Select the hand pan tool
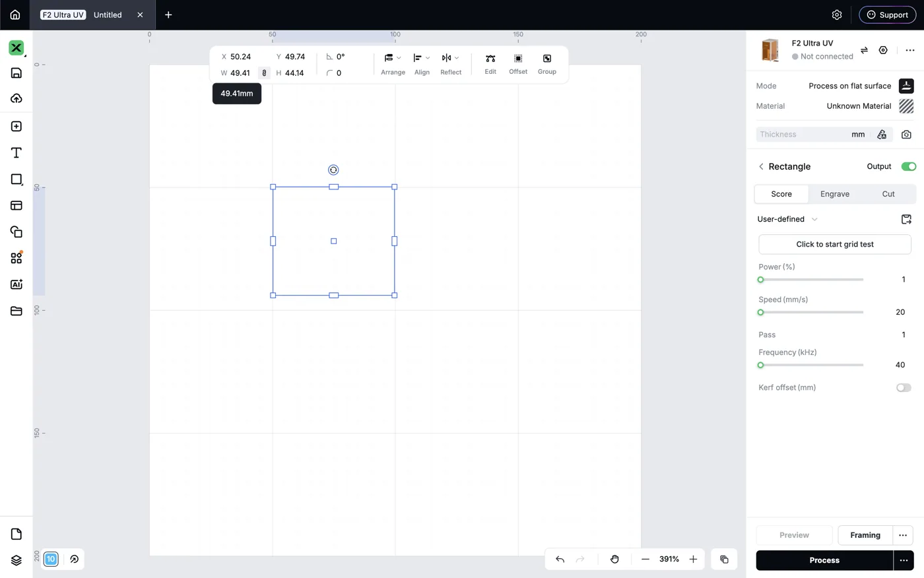Viewport: 924px width, 578px height. click(614, 560)
